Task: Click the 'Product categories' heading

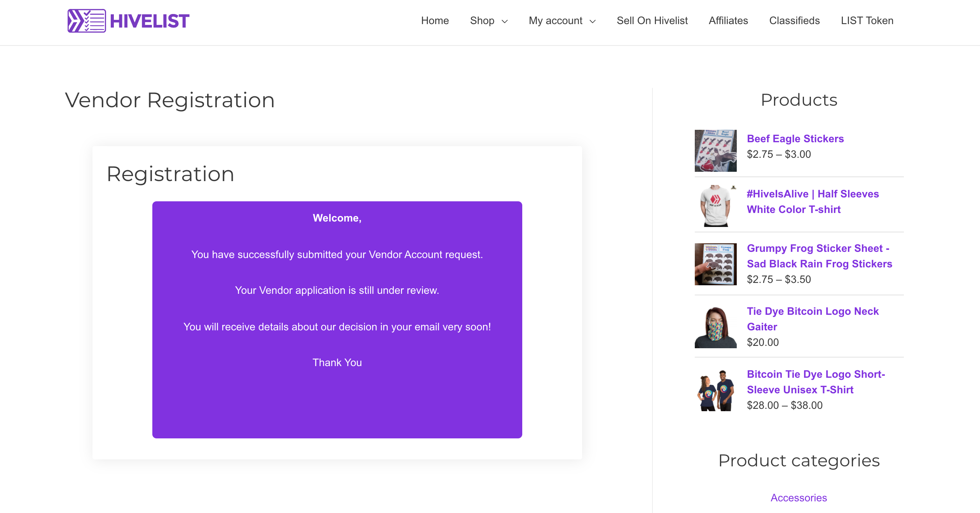Action: (799, 461)
